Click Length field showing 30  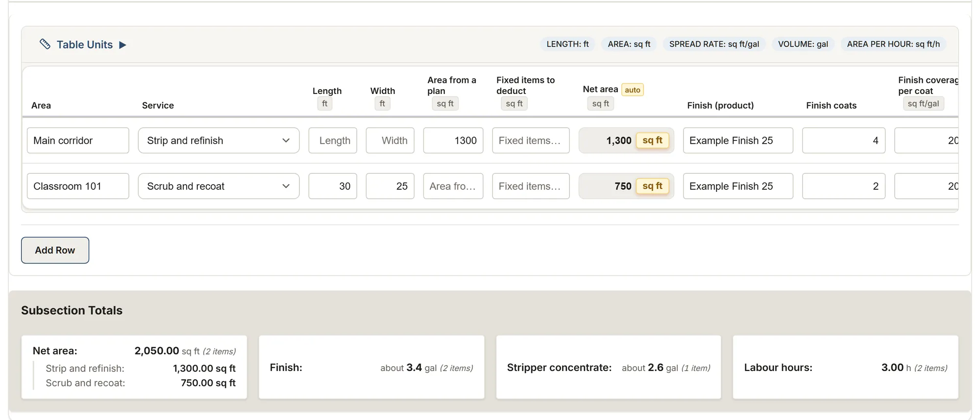tap(333, 186)
